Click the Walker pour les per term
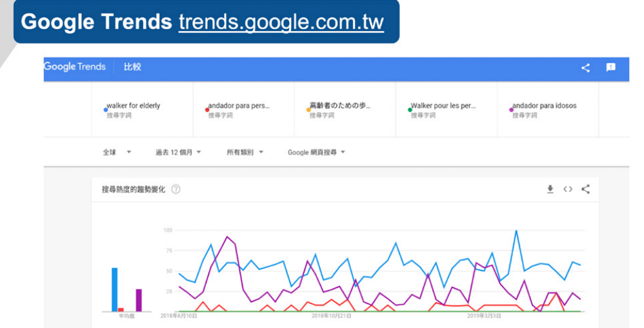644x328 pixels. coord(443,106)
